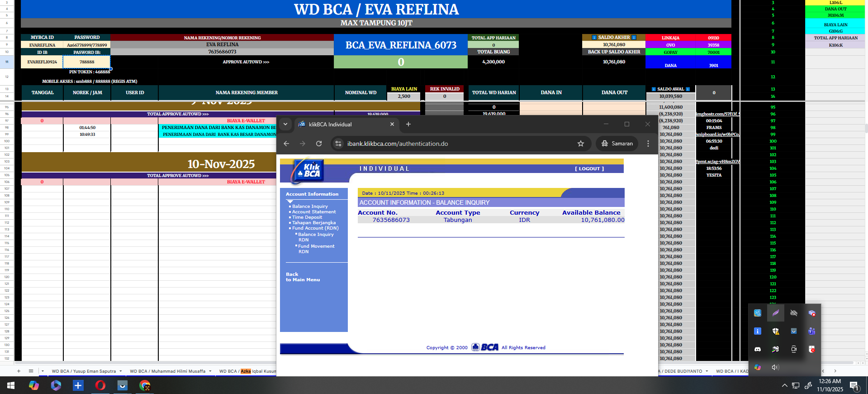Open the snipboard.io link in the spreadsheet
This screenshot has height=394, width=868.
718,135
